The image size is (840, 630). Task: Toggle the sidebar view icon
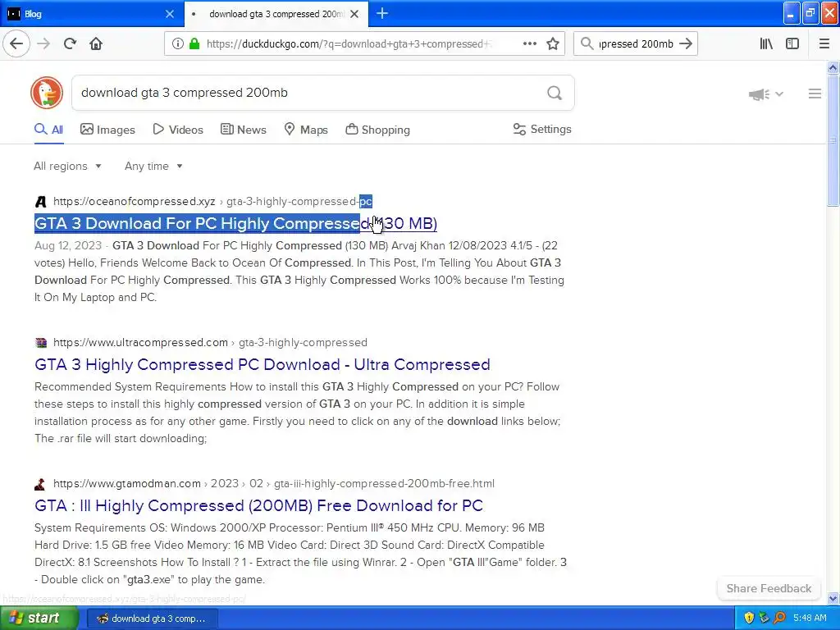[792, 43]
